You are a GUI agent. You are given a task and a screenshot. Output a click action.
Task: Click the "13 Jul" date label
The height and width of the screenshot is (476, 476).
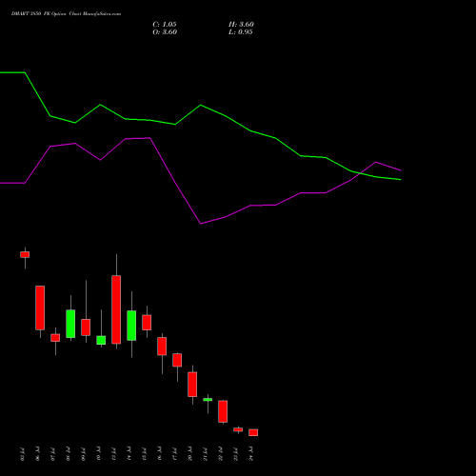click(x=113, y=454)
